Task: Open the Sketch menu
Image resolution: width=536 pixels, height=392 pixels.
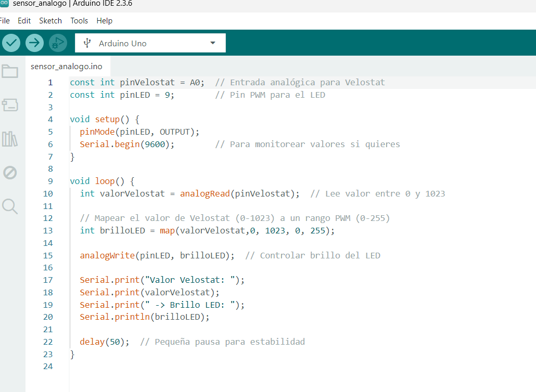Action: click(50, 21)
